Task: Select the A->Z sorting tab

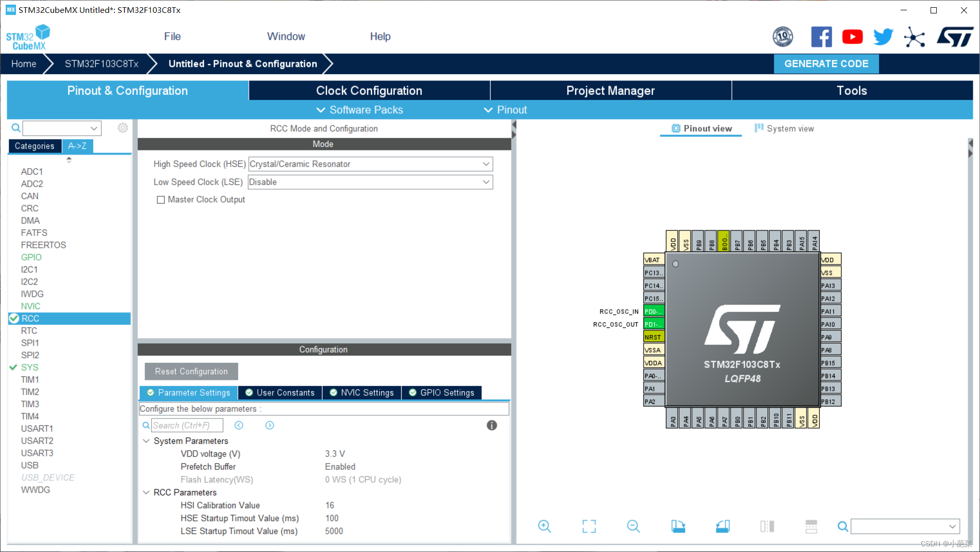Action: (77, 146)
